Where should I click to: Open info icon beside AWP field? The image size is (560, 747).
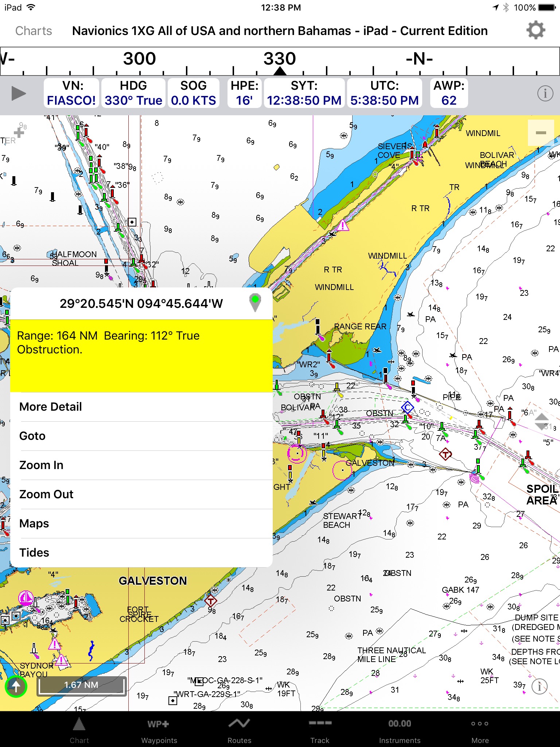pos(545,93)
